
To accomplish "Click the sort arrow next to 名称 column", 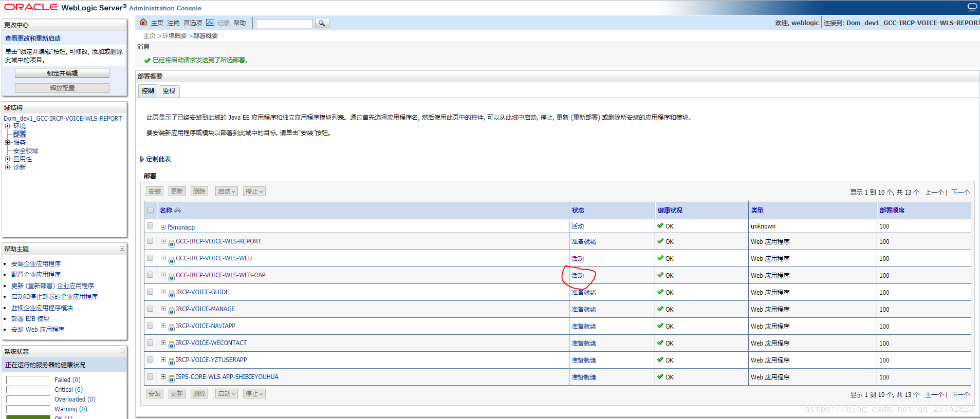I will pos(177,210).
